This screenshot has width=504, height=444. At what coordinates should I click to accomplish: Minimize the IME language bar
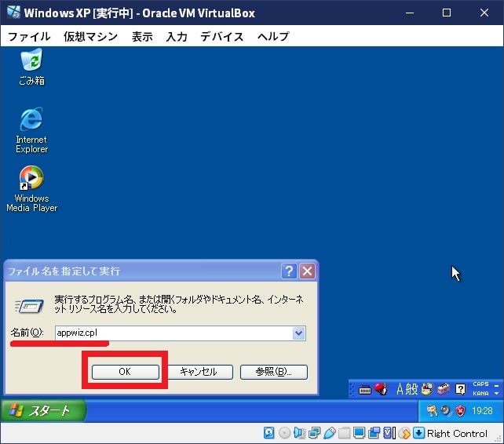click(x=497, y=385)
